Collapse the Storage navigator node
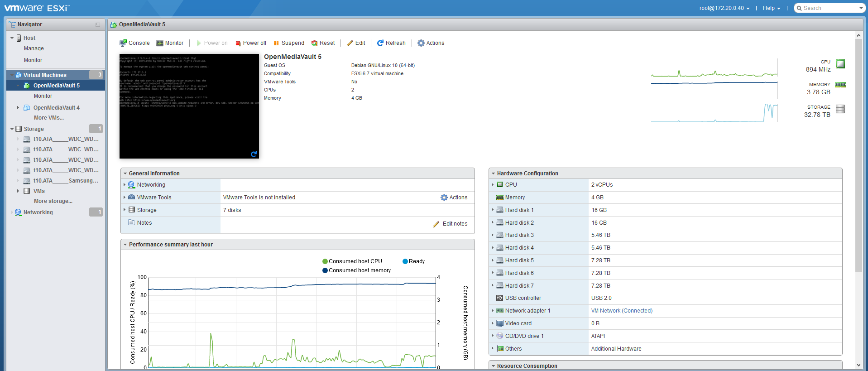The height and width of the screenshot is (371, 868). pyautogui.click(x=12, y=129)
